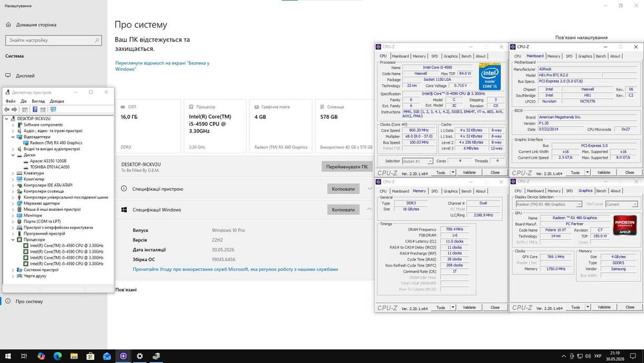The height and width of the screenshot is (363, 644).
Task: Click the Знайти настройку search field
Action: [53, 40]
